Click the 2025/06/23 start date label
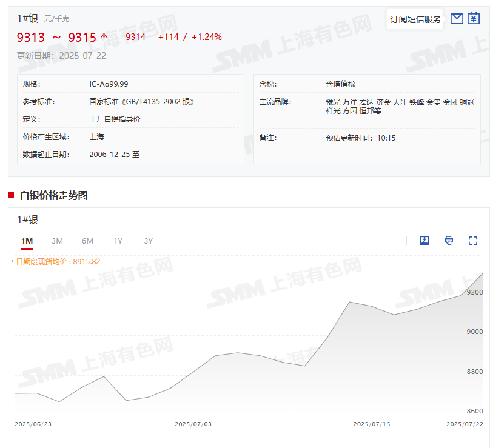490x448 pixels. [x=33, y=424]
